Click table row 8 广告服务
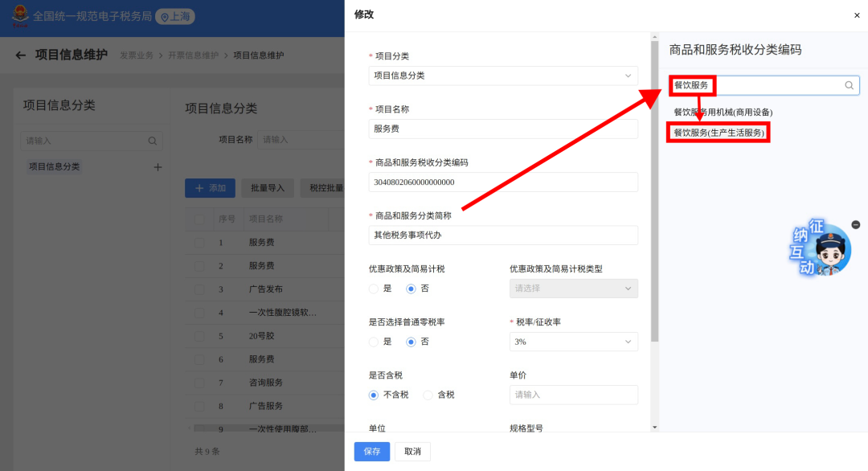Screen dimensions: 868x471 click(264, 406)
